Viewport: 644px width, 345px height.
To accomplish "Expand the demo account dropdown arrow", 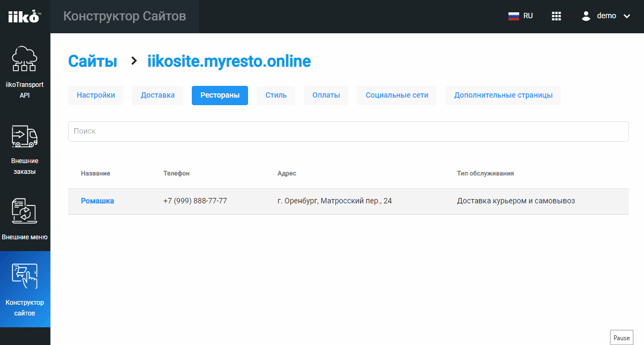I will (627, 16).
